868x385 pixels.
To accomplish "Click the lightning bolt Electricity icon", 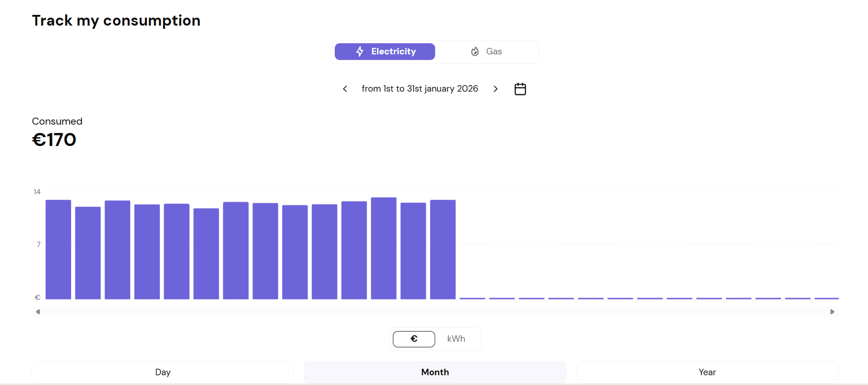I will 360,52.
